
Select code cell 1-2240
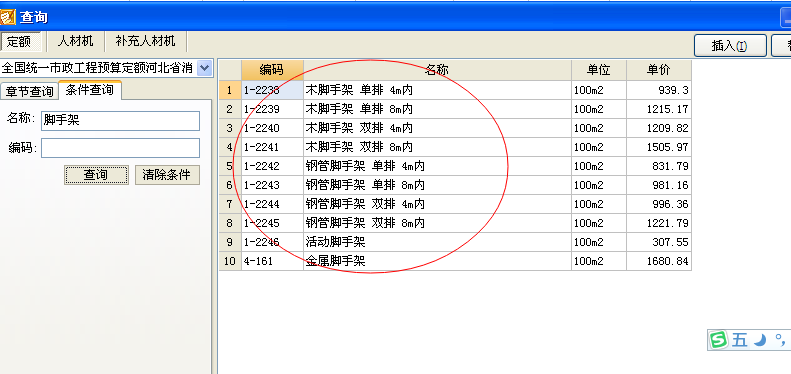tap(272, 128)
